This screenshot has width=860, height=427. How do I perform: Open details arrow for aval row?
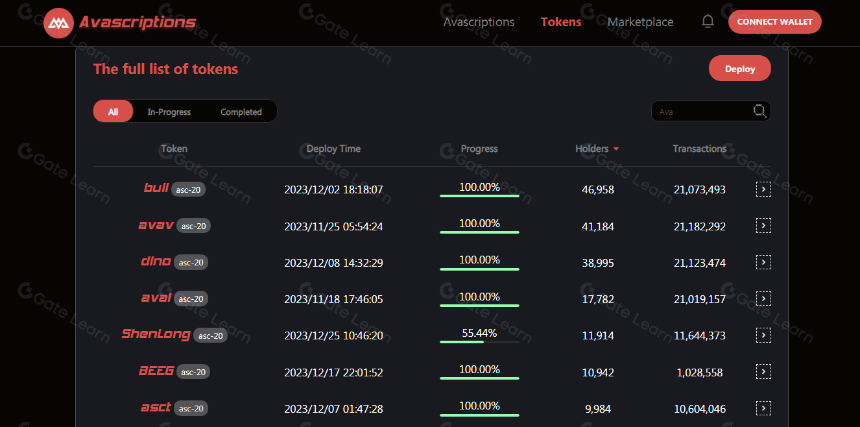click(763, 299)
